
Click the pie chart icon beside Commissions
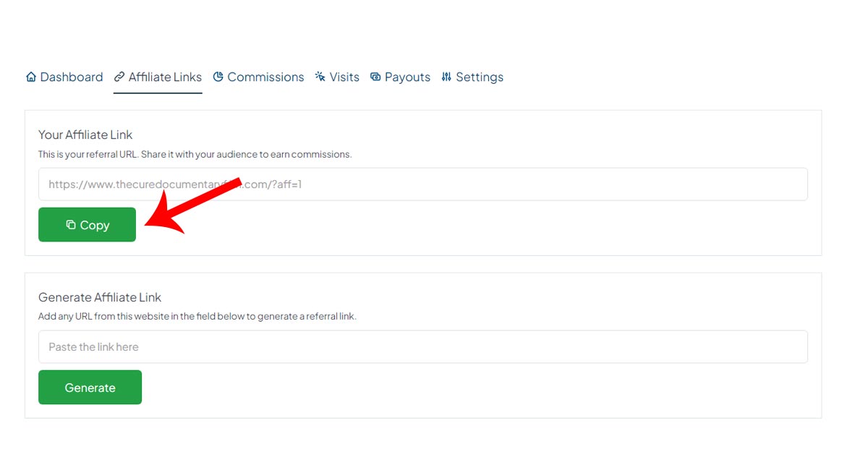point(218,77)
